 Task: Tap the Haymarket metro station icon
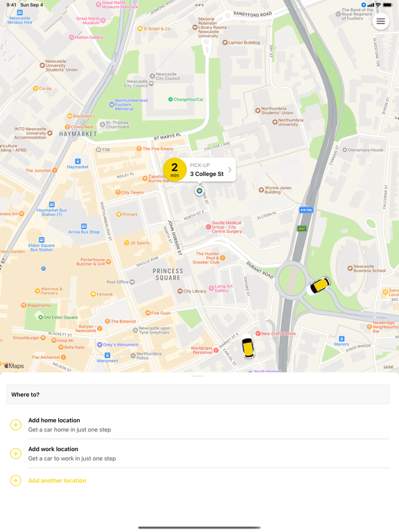[x=78, y=161]
